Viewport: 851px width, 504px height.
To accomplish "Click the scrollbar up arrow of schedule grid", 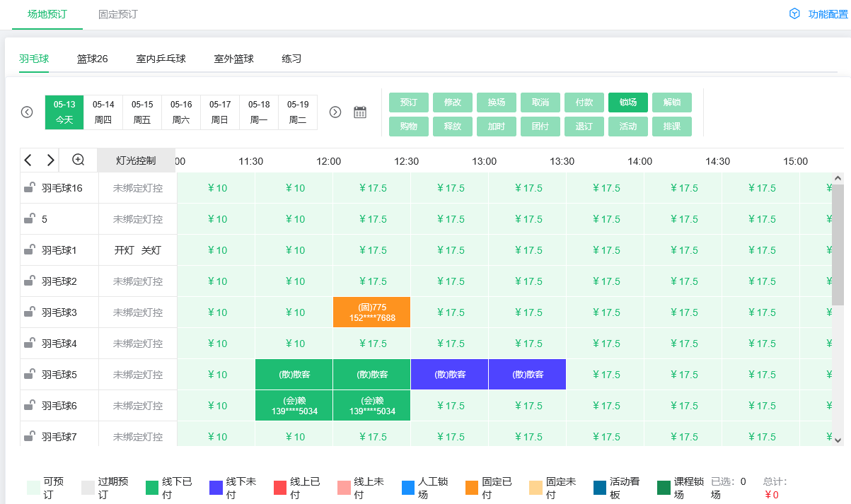I will (x=838, y=179).
